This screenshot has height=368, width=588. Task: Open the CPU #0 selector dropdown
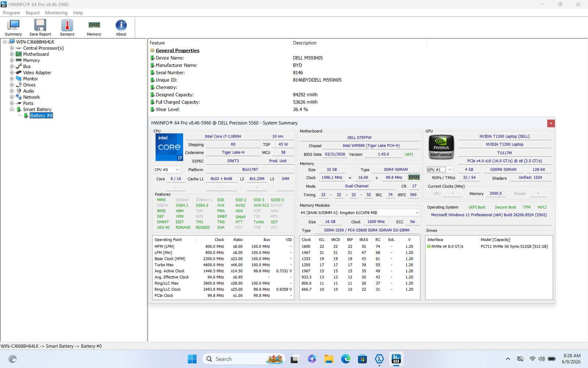click(x=167, y=170)
